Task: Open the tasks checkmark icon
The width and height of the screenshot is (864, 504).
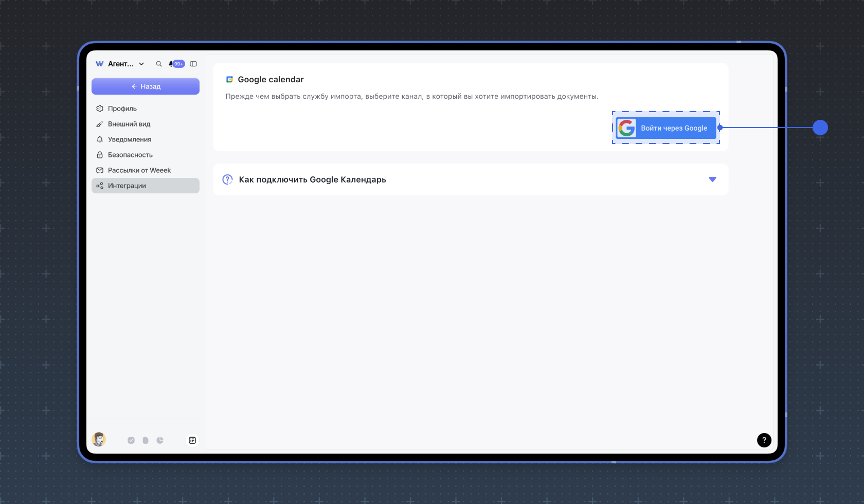Action: coord(131,440)
